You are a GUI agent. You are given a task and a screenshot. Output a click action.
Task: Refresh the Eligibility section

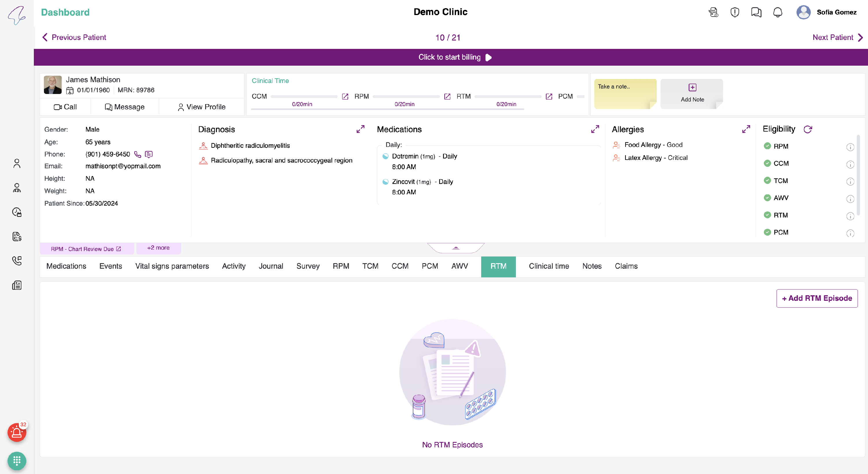coord(808,129)
